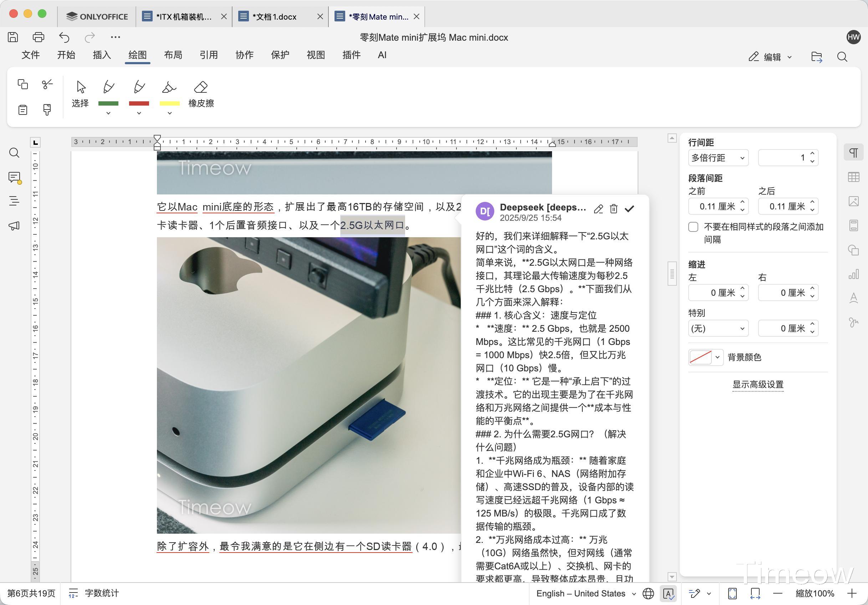Screen dimensions: 868x605
Task: Resolve the comment with checkmark
Action: (629, 209)
